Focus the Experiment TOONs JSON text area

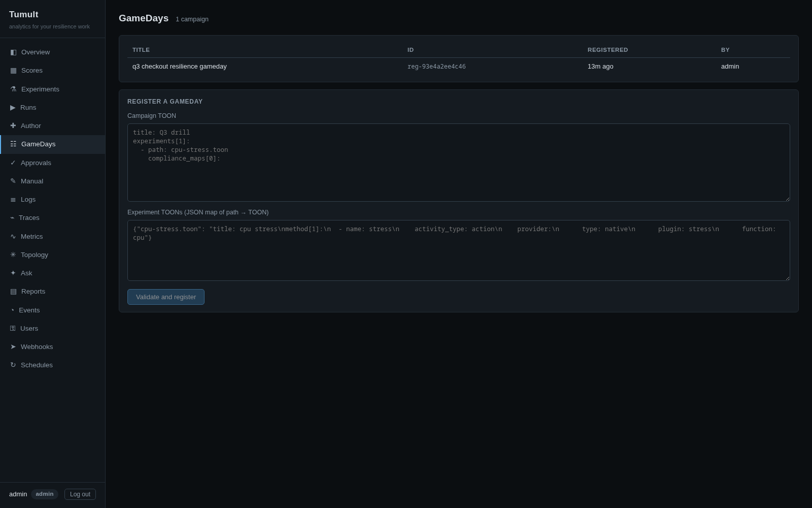pyautogui.click(x=459, y=250)
